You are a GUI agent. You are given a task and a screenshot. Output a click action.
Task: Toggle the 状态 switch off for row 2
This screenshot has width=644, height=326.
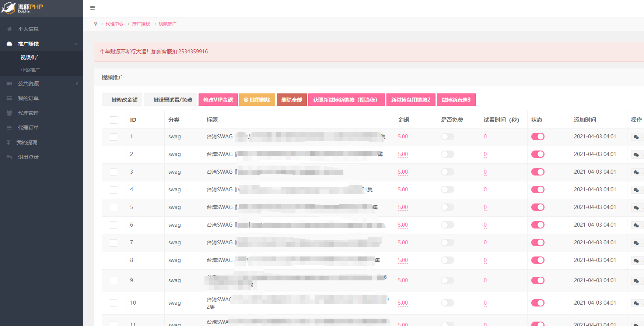(x=538, y=154)
